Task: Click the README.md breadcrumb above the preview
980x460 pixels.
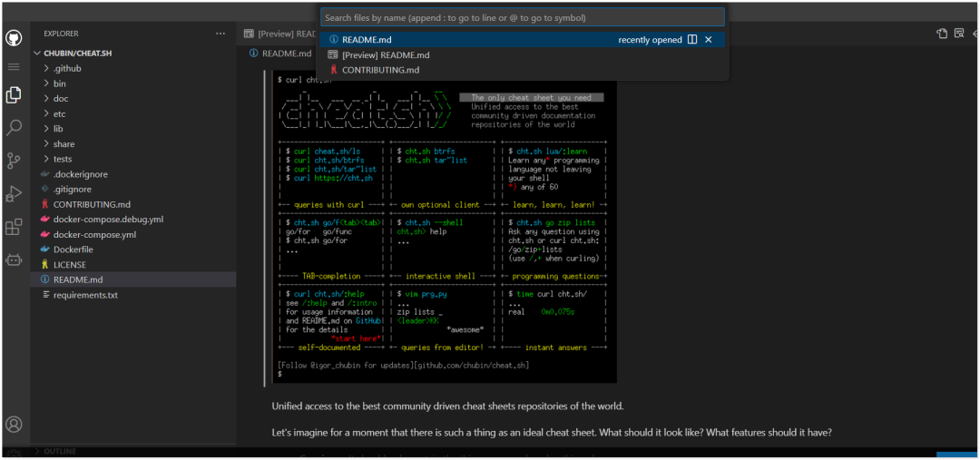Action: pos(280,54)
